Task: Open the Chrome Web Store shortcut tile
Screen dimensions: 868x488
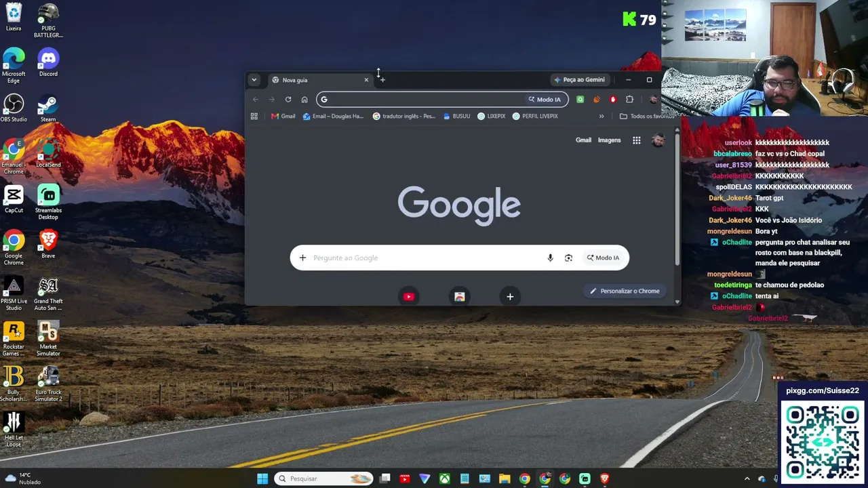Action: click(459, 296)
